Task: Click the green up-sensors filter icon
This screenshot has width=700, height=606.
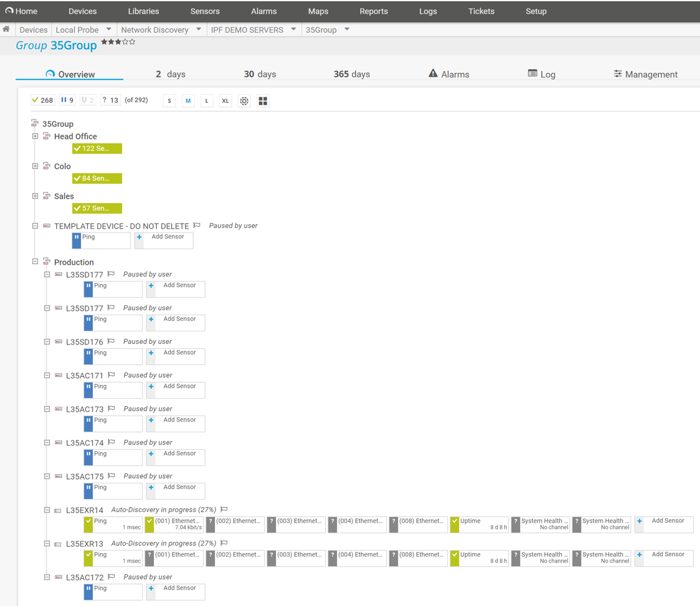Action: pos(36,100)
